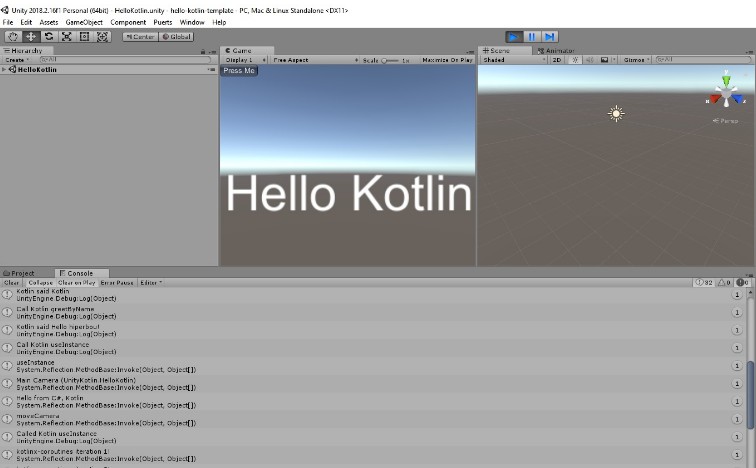Switch to the Project tab
Viewport: 756px width, 468px height.
point(19,273)
